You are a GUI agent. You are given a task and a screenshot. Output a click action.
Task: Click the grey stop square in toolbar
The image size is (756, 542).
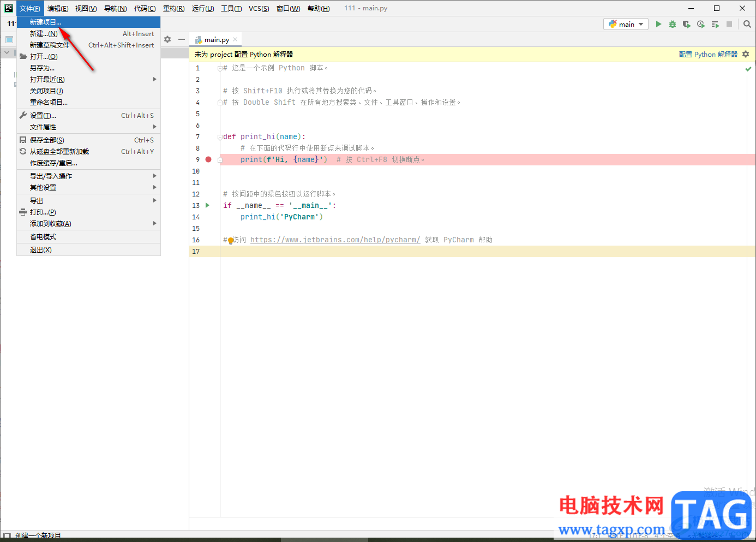pos(729,24)
